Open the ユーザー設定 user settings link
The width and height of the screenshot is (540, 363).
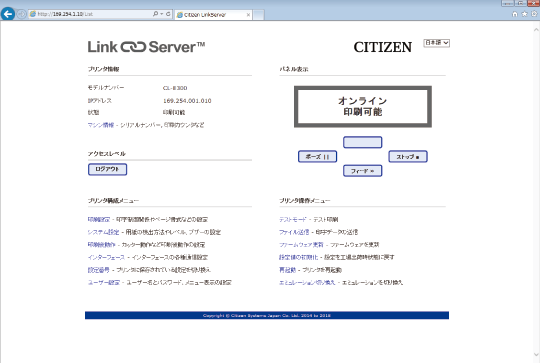tap(104, 282)
